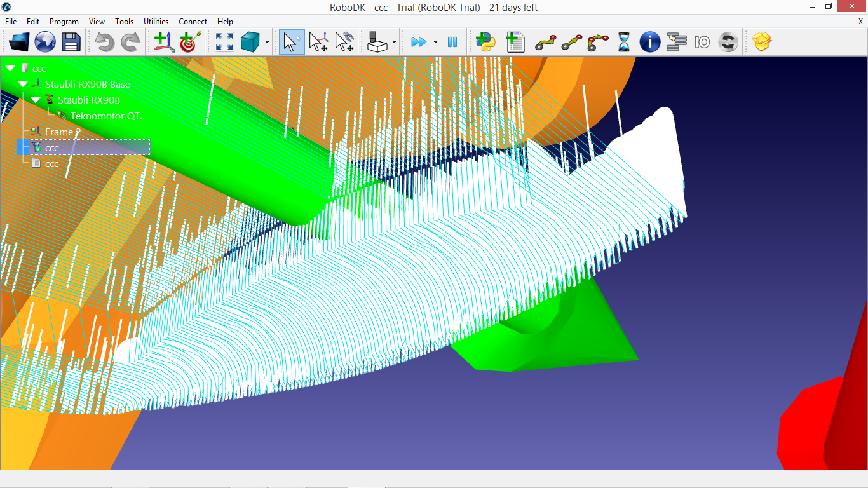Open the isometric view cube dropdown arrow
868x488 pixels.
267,43
